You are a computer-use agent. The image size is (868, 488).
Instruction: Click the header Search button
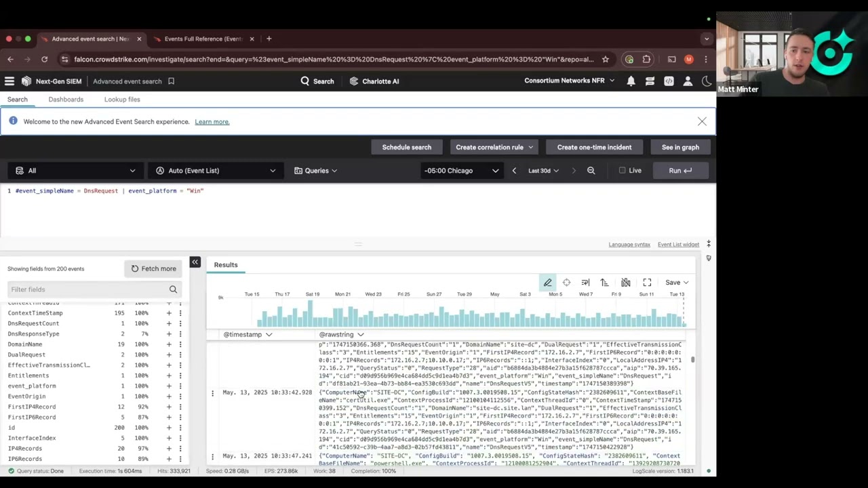click(x=317, y=81)
